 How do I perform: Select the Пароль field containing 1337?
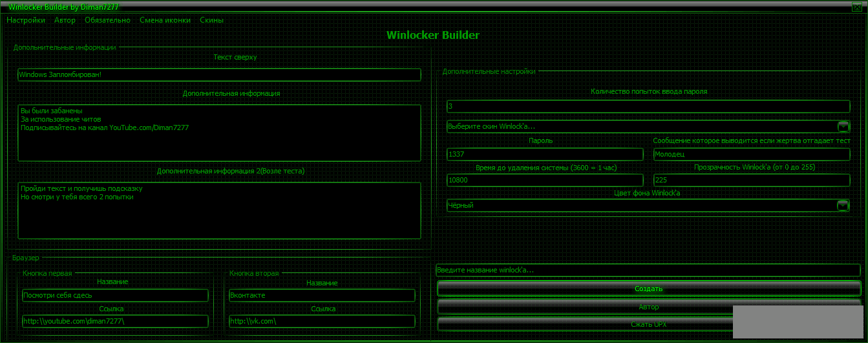pos(545,154)
